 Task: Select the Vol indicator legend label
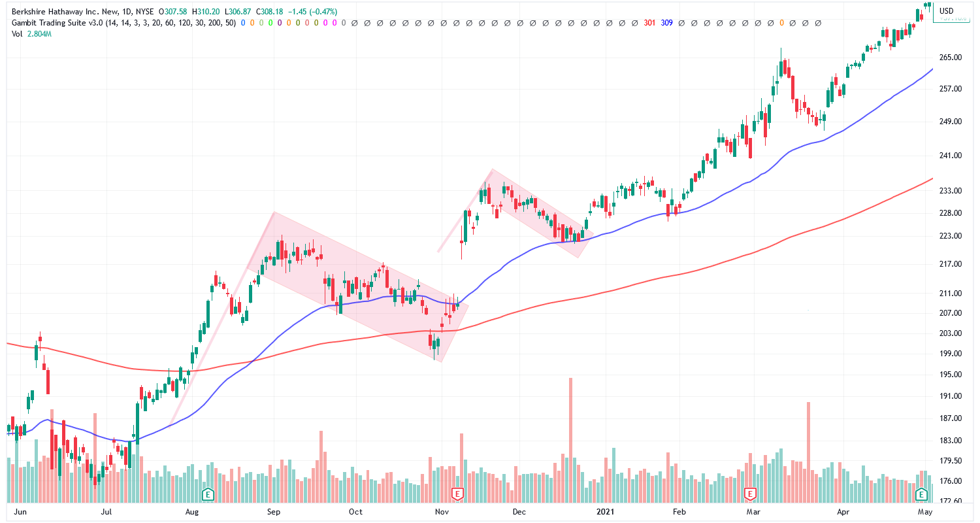pyautogui.click(x=18, y=34)
